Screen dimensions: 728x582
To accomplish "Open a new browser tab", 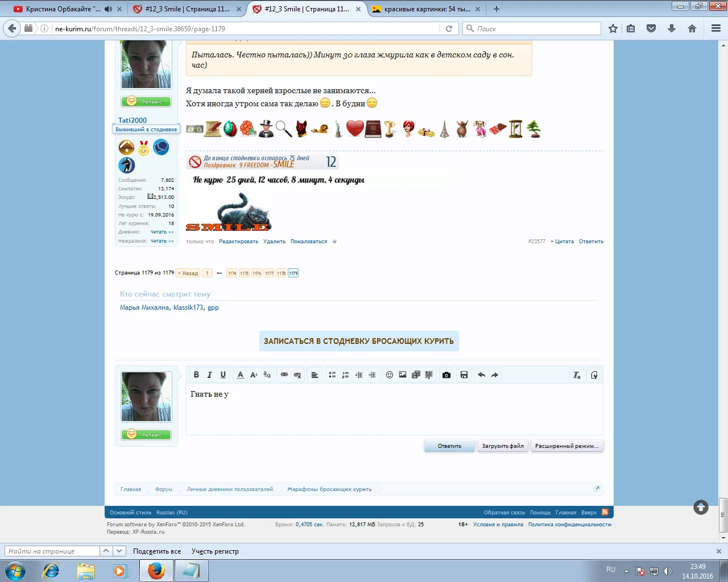I will pyautogui.click(x=497, y=9).
